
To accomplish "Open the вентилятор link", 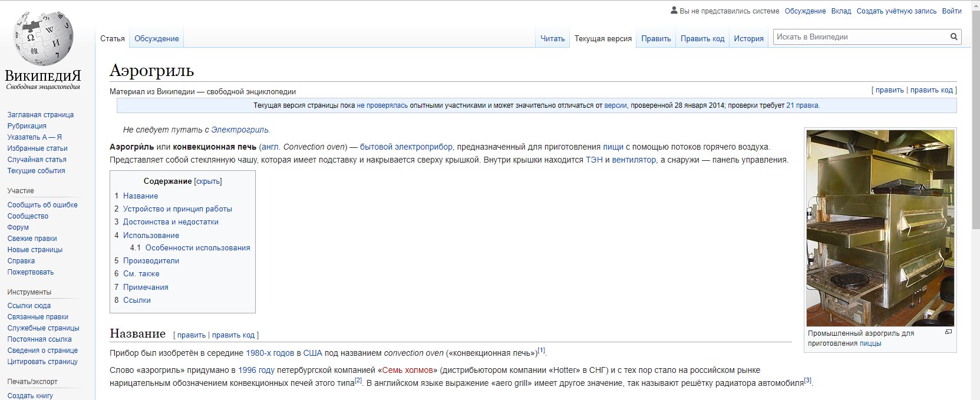I will point(634,160).
